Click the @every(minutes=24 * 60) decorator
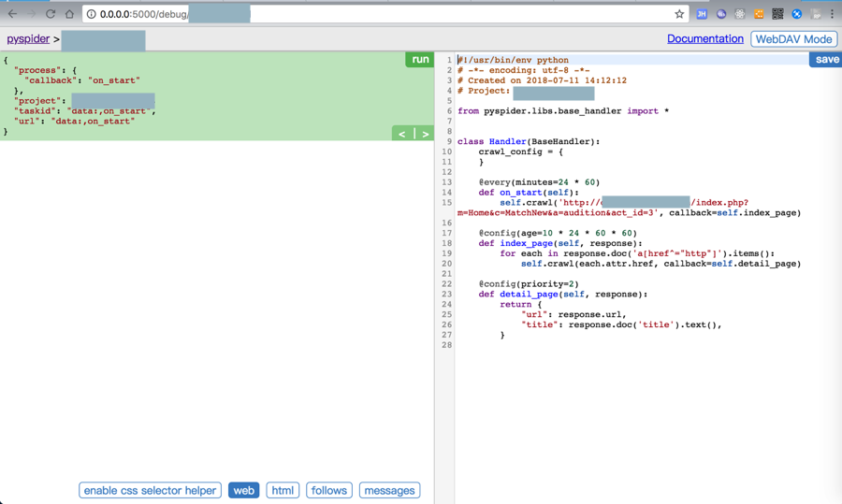The width and height of the screenshot is (842, 504). click(539, 182)
